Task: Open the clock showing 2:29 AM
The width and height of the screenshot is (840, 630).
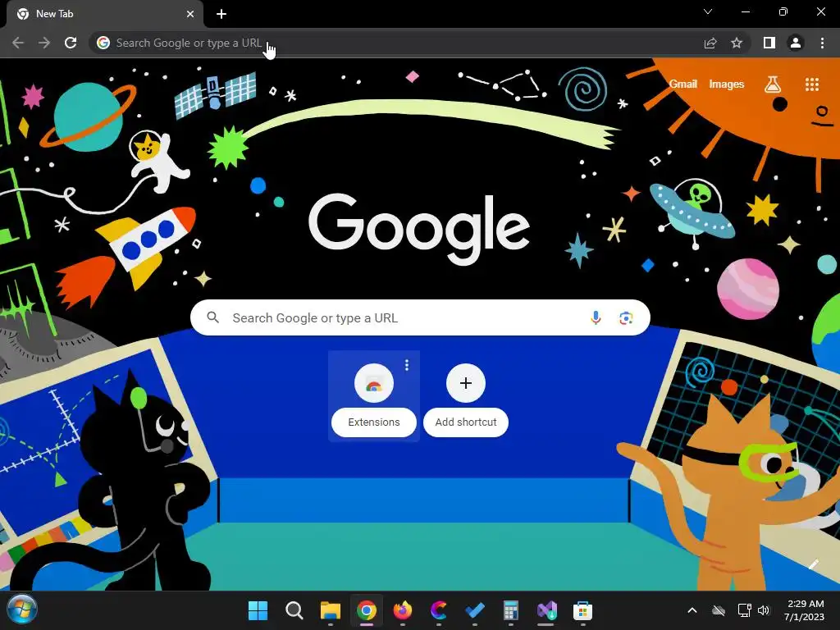Action: pyautogui.click(x=805, y=610)
